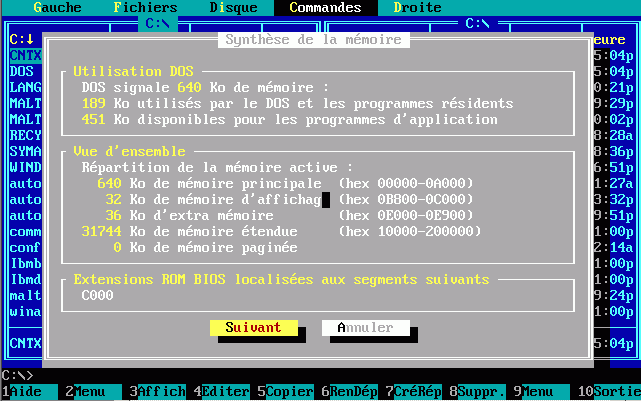Screen dimensions: 641x401
Task: Select the WIND entry in left panel
Action: click(25, 167)
